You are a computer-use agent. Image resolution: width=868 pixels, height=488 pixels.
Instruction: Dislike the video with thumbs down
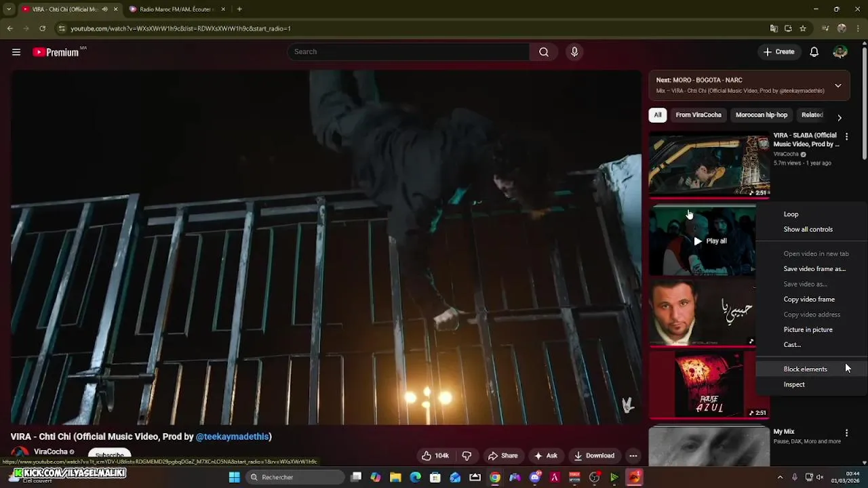coord(467,455)
